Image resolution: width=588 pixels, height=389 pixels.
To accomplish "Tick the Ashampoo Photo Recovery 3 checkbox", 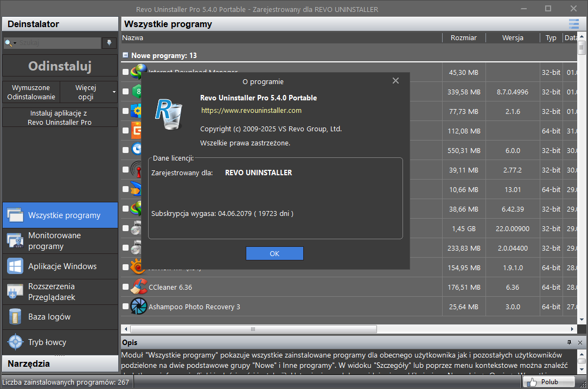I will (x=126, y=307).
